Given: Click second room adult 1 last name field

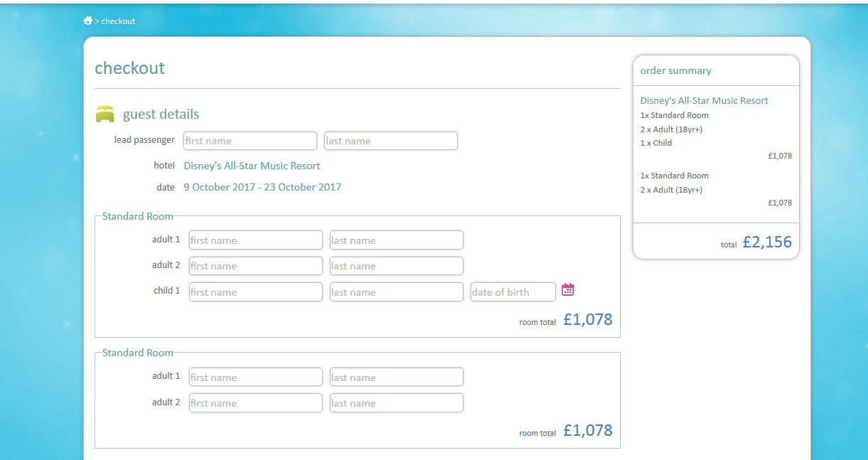Looking at the screenshot, I should [x=397, y=378].
